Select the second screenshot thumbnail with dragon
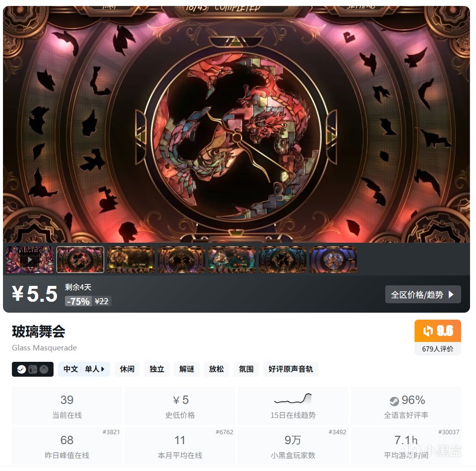This screenshot has height=471, width=476. point(80,260)
